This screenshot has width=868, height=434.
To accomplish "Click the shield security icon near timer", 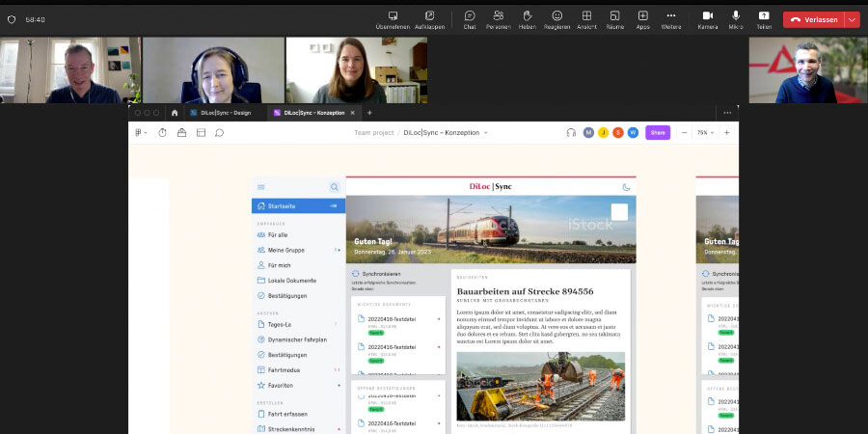I will click(x=11, y=19).
